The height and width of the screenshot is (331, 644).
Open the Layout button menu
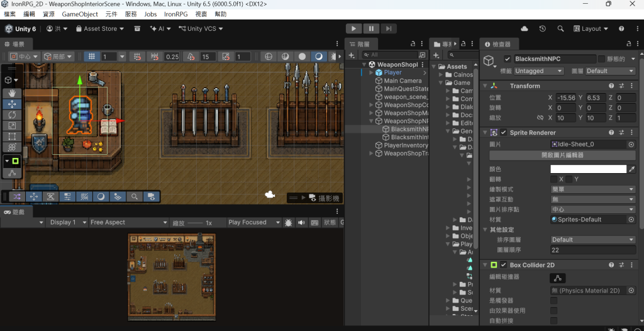pos(590,29)
